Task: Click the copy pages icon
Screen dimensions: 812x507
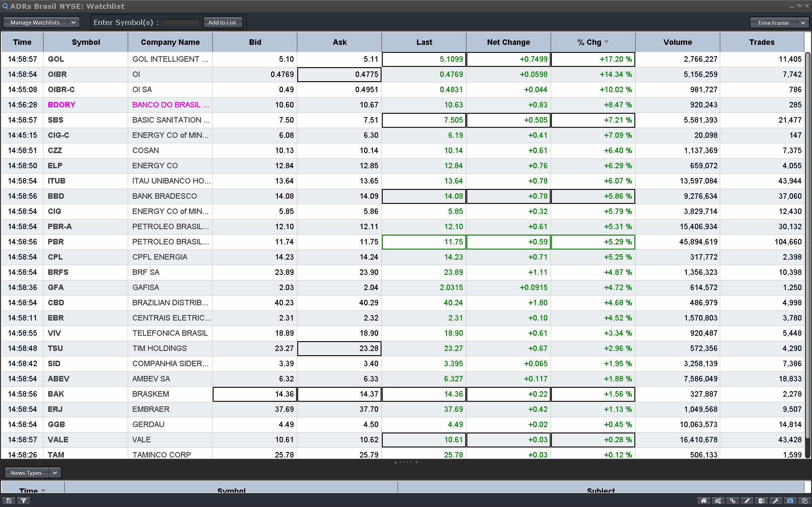Action: click(804, 501)
